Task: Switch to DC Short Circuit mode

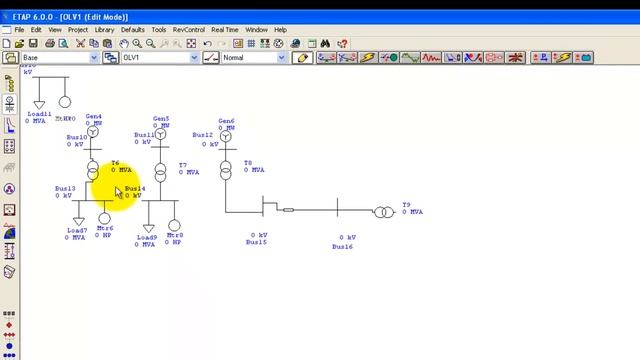Action: pos(562,58)
